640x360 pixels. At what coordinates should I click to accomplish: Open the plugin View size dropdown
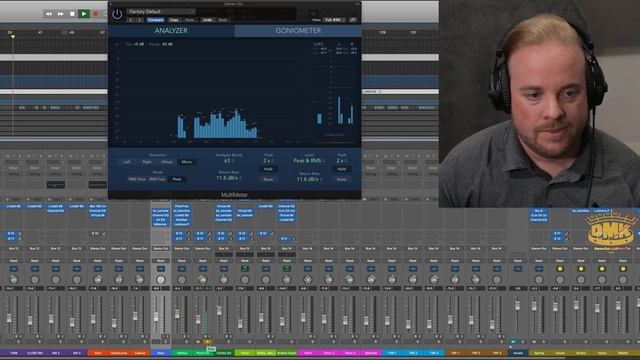click(x=334, y=20)
